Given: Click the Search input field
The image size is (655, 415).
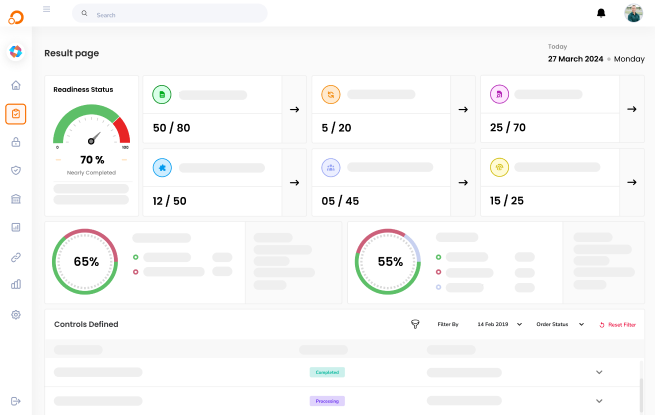Looking at the screenshot, I should tap(170, 14).
